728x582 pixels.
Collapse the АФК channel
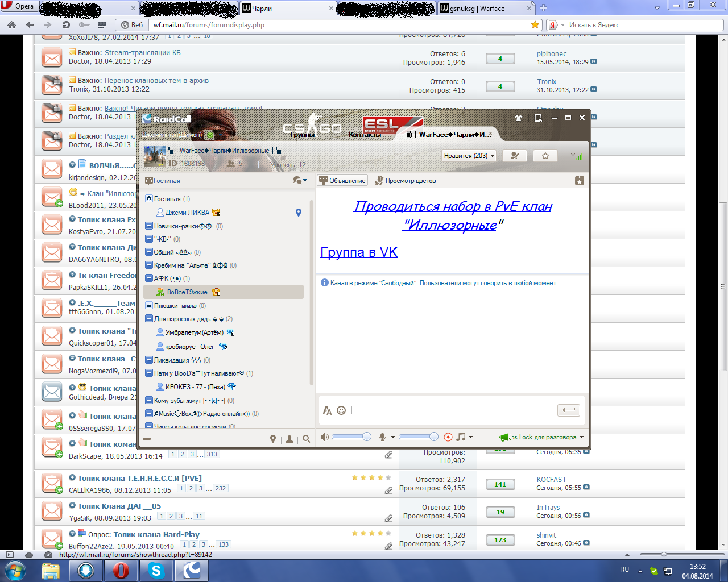coord(149,278)
